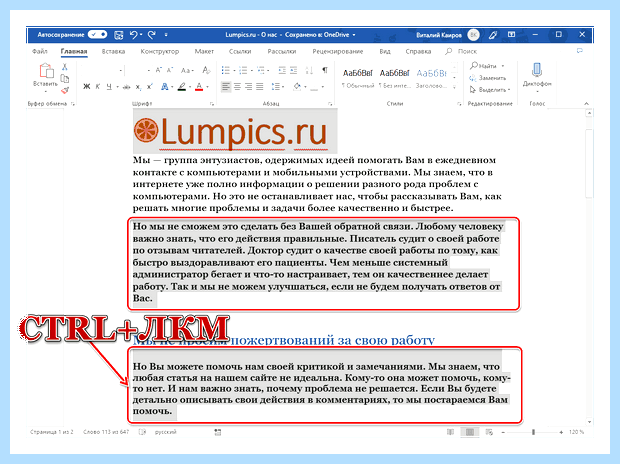Decrease paragraph indent

pos(282,70)
